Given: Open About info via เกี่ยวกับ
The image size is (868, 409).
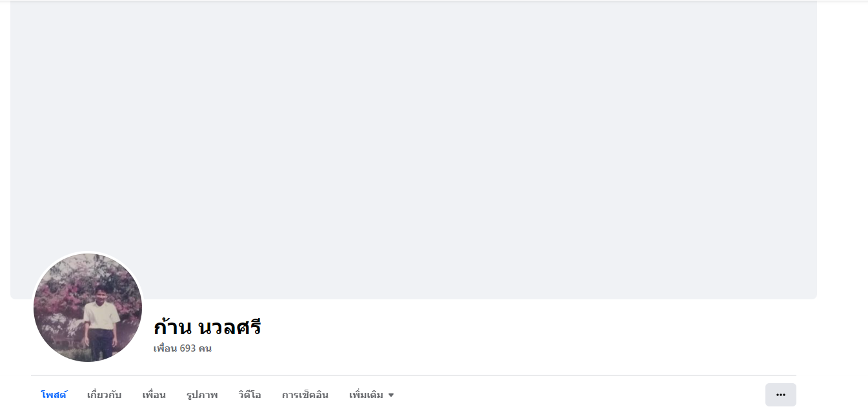Looking at the screenshot, I should 105,395.
